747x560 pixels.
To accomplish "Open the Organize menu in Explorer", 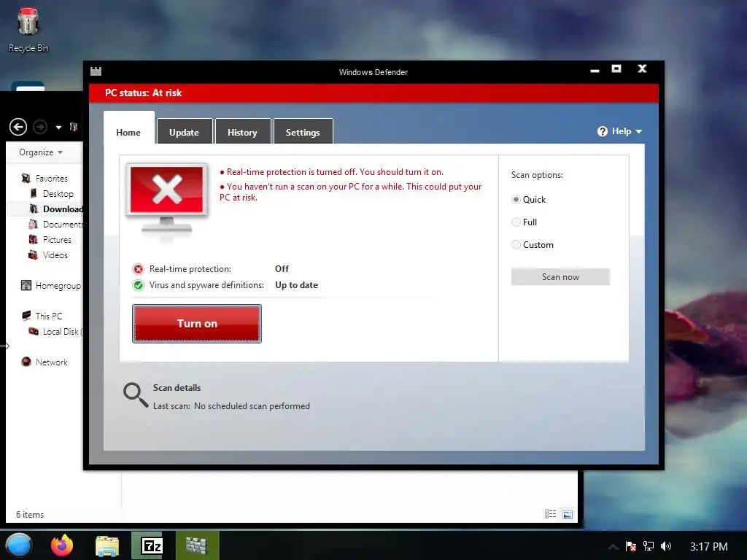I will pyautogui.click(x=41, y=152).
